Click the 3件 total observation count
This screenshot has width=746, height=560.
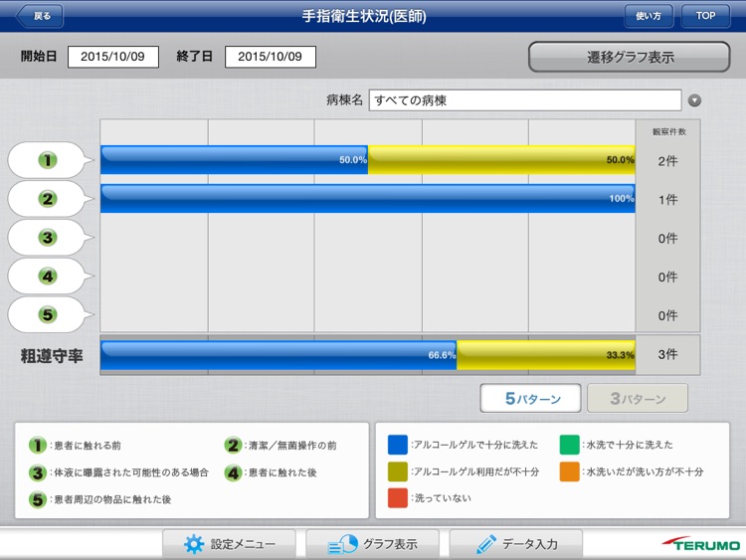coord(668,354)
